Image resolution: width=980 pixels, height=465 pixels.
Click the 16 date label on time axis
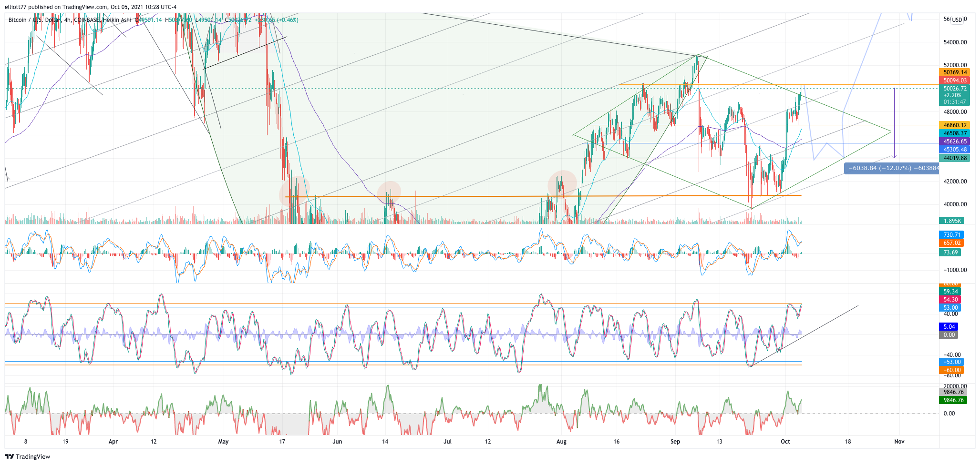tap(616, 442)
